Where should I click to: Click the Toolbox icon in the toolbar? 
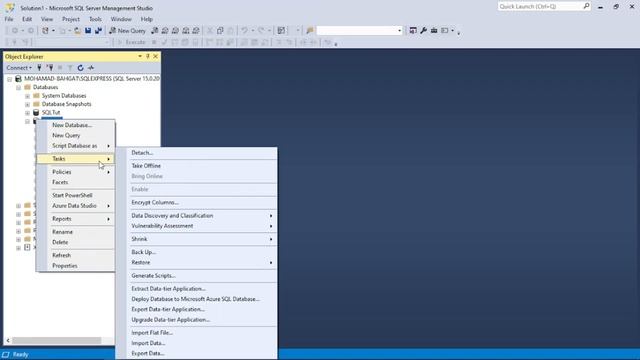(x=434, y=31)
